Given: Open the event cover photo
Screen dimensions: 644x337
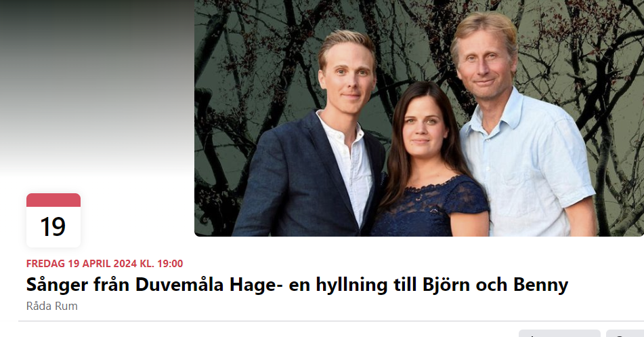Looking at the screenshot, I should [x=419, y=118].
